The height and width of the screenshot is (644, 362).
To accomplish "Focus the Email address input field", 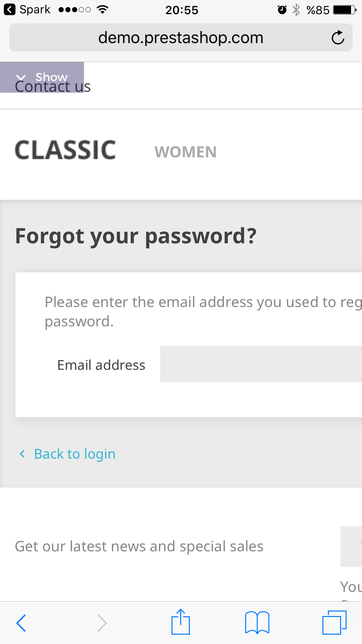I will 261,364.
